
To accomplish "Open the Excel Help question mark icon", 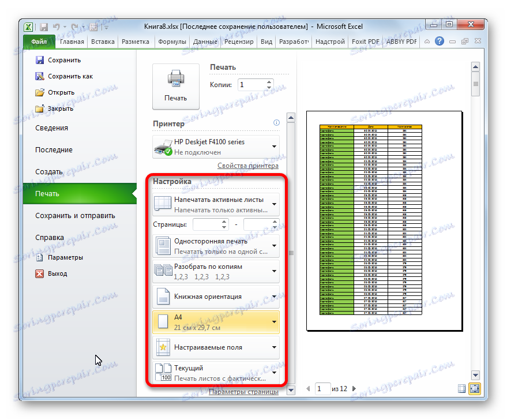I will 440,41.
